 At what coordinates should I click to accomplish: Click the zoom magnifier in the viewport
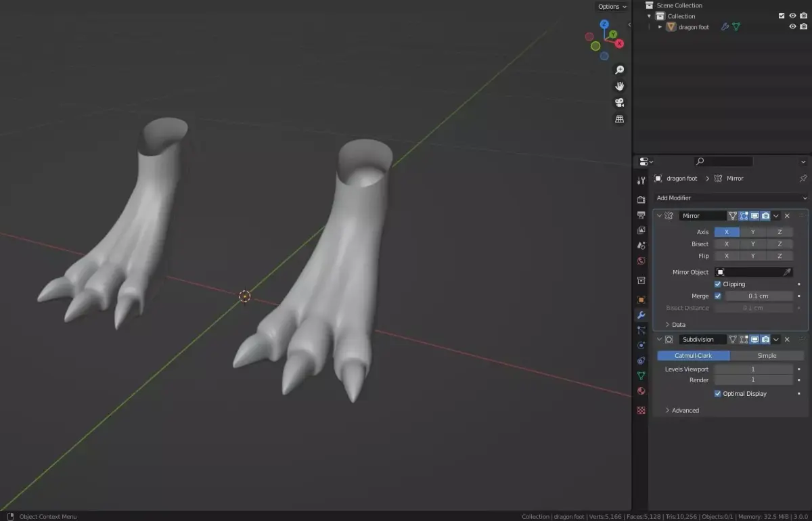point(619,70)
